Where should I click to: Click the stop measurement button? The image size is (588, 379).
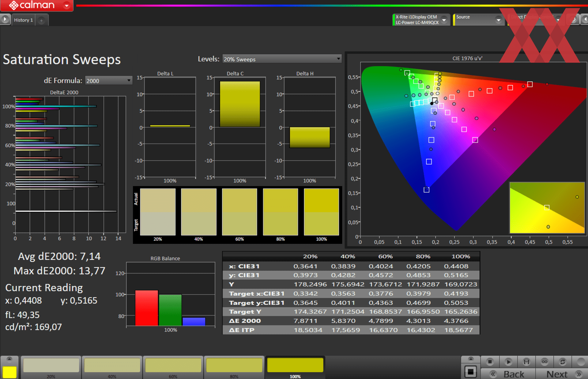pyautogui.click(x=490, y=362)
